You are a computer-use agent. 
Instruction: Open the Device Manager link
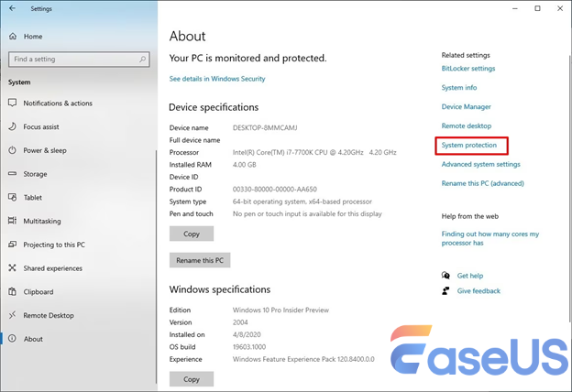click(x=467, y=107)
